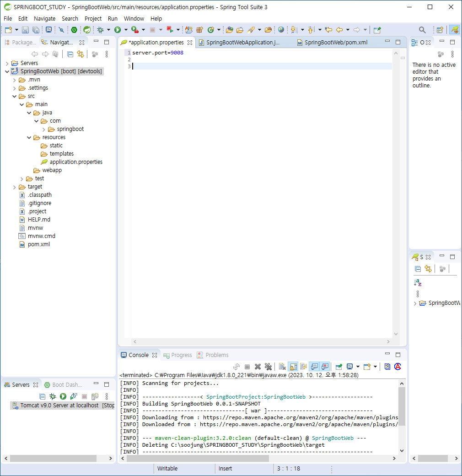
Task: Click the Back navigation yellow arrow
Action: point(339,30)
